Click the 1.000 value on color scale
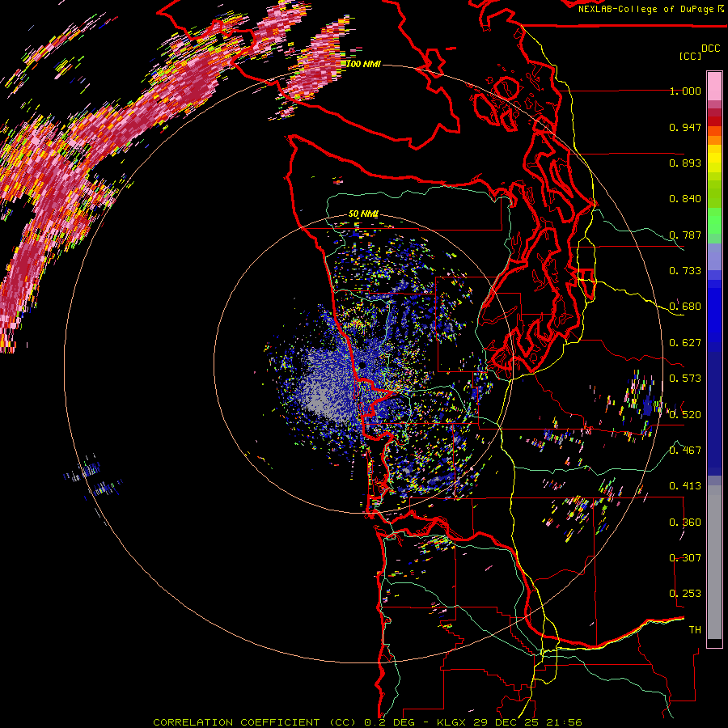The image size is (728, 728). (x=685, y=91)
